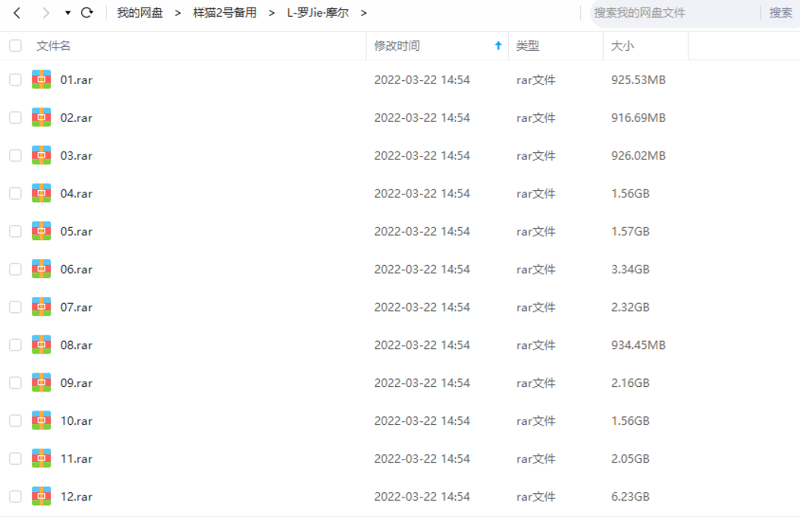Open navigation history dropdown arrow
The height and width of the screenshot is (518, 800).
(67, 13)
